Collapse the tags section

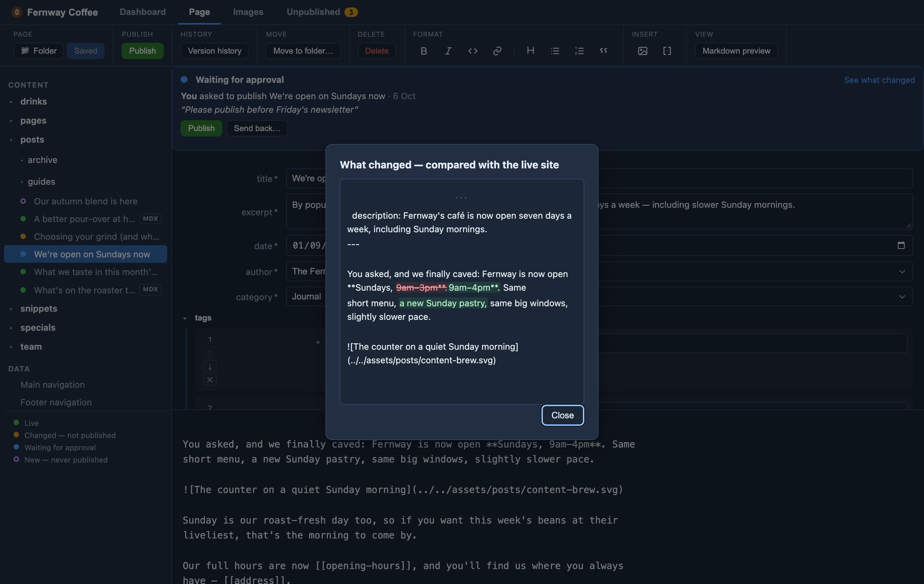(185, 318)
